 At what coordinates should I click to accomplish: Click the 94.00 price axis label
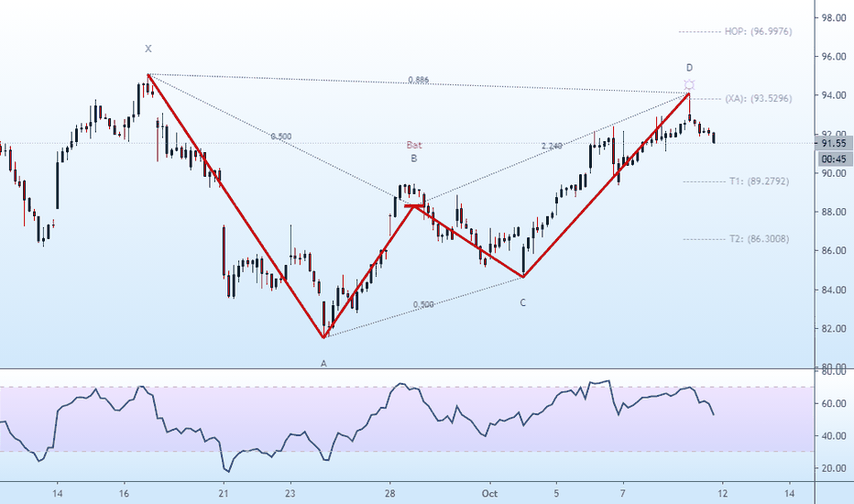point(834,95)
